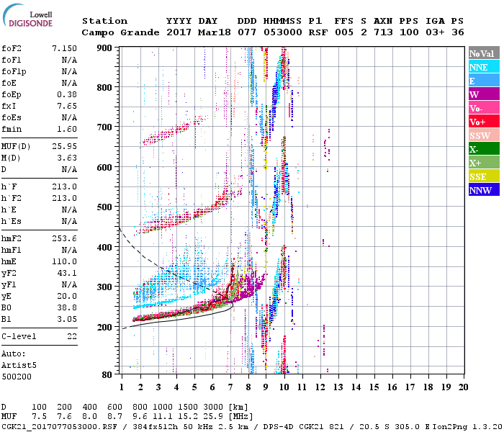This screenshot has height=432, width=504.
Task: Click the MUF(D) value 25.95
Action: click(64, 146)
